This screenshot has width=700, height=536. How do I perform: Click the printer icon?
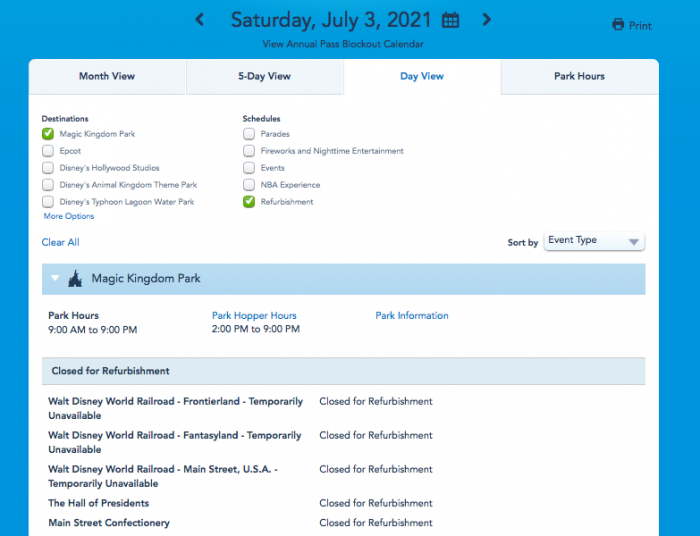[x=618, y=25]
